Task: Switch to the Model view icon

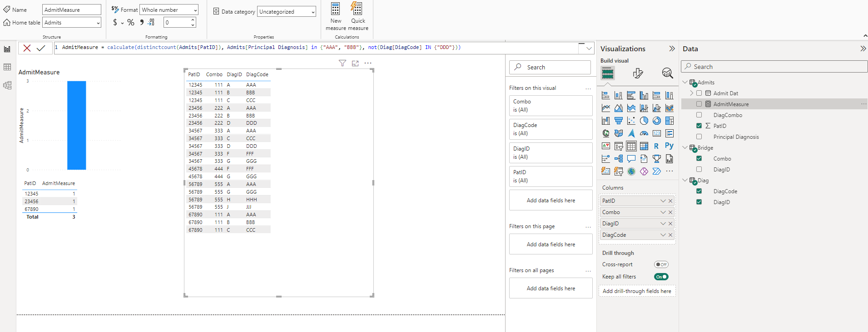Action: pyautogui.click(x=7, y=85)
